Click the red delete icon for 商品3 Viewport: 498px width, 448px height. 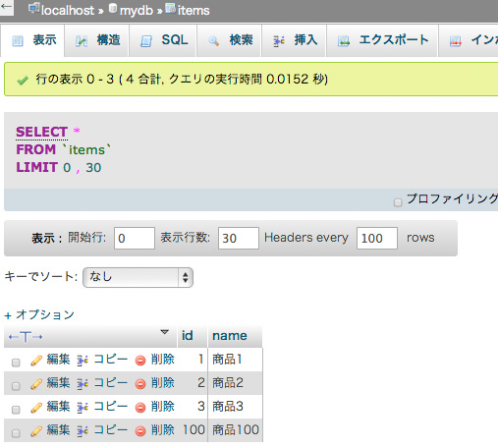[x=140, y=408]
